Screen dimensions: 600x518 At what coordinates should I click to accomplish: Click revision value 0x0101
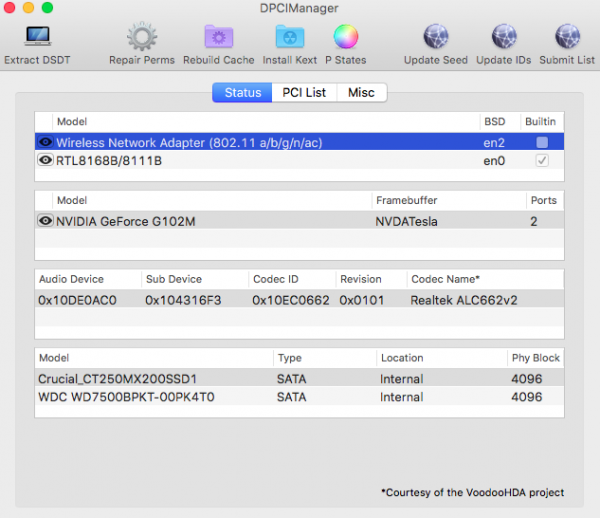tap(362, 300)
